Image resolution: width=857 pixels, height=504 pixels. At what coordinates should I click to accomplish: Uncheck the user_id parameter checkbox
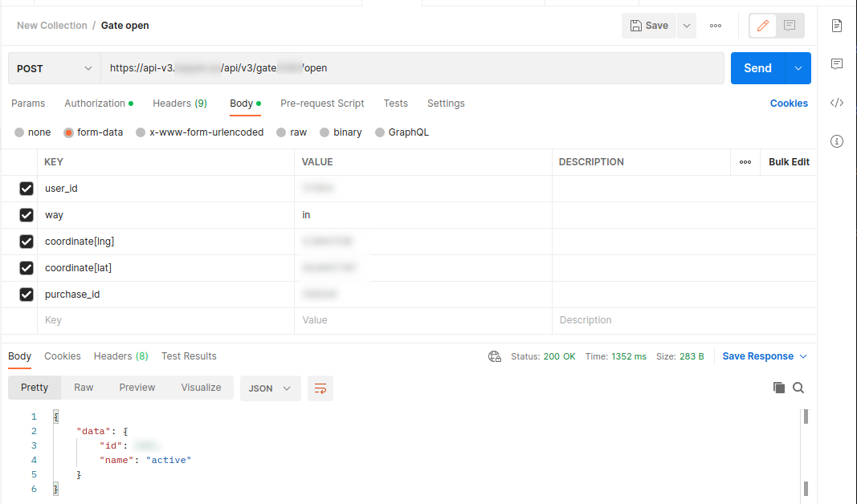click(x=27, y=189)
